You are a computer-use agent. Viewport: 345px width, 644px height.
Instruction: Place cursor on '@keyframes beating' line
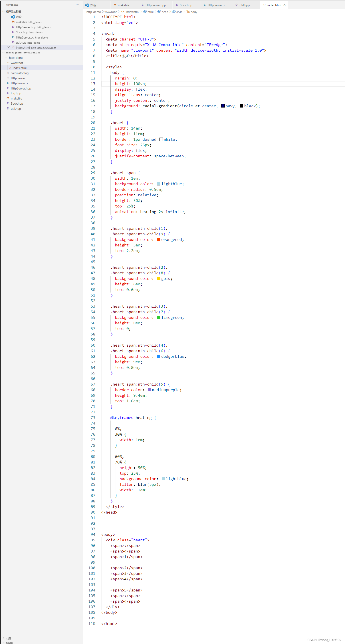[x=133, y=418]
